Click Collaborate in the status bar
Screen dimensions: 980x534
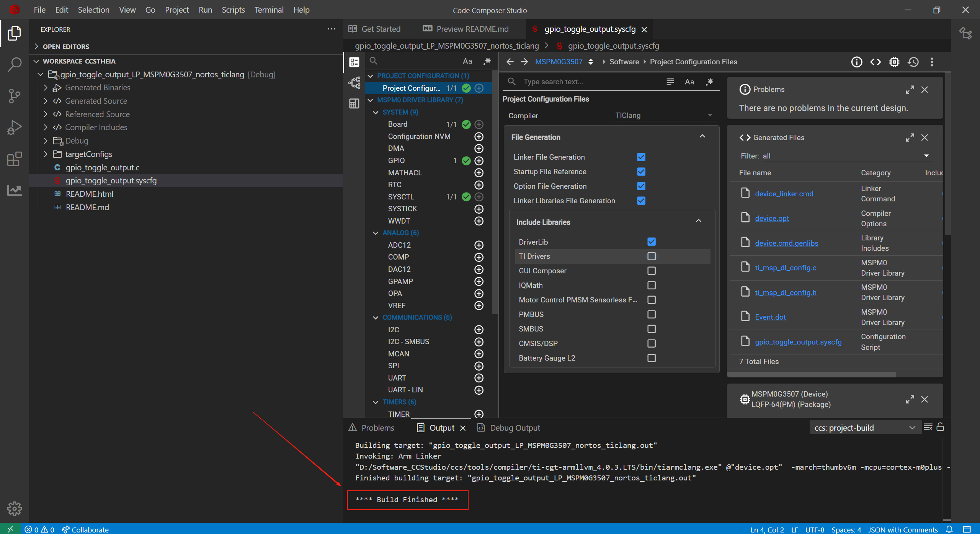pos(86,529)
